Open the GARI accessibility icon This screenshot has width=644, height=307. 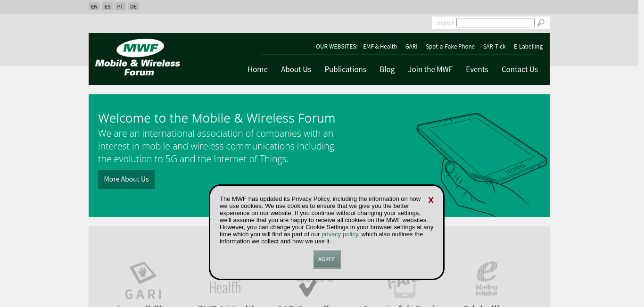click(x=143, y=281)
